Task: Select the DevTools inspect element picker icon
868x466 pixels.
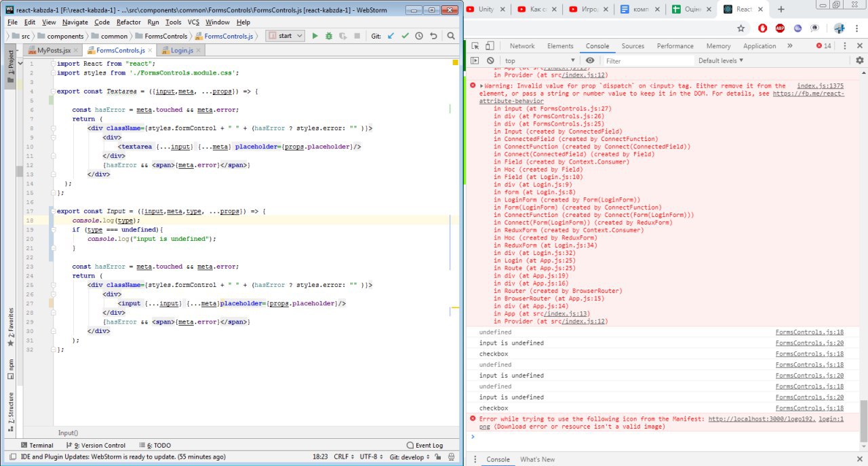Action: 475,46
